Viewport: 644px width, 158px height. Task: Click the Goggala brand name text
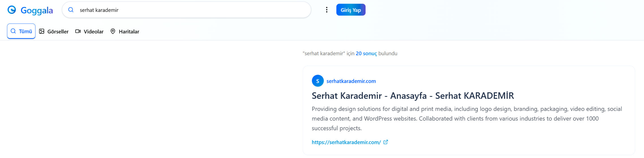point(37,10)
